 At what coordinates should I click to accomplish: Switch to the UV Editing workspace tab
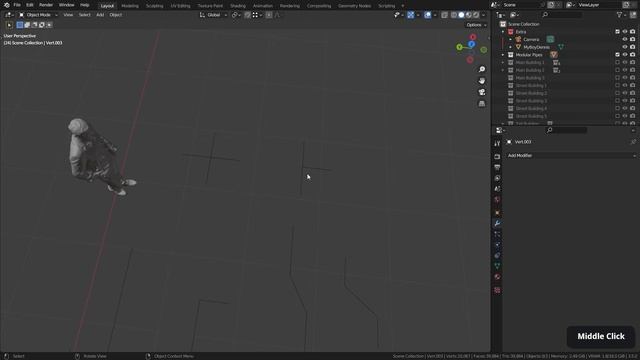(x=180, y=6)
